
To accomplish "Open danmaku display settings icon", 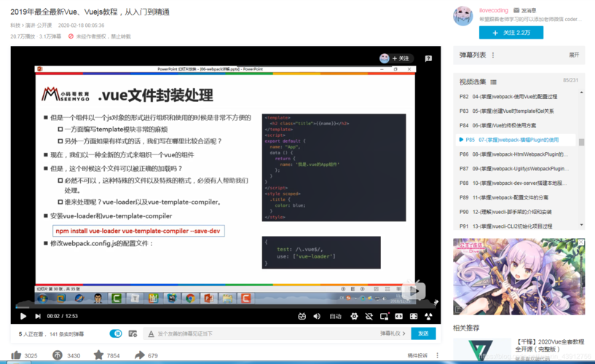I will pos(133,333).
